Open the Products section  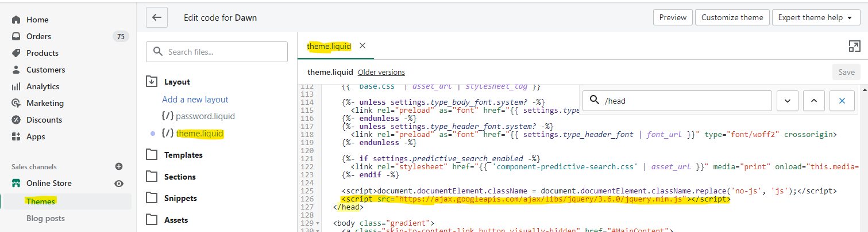(43, 53)
